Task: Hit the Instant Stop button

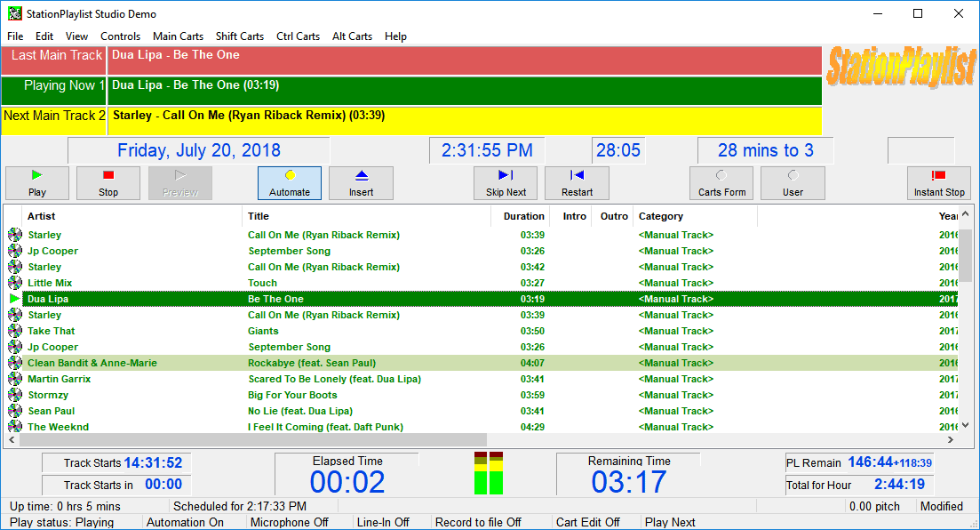Action: tap(938, 183)
